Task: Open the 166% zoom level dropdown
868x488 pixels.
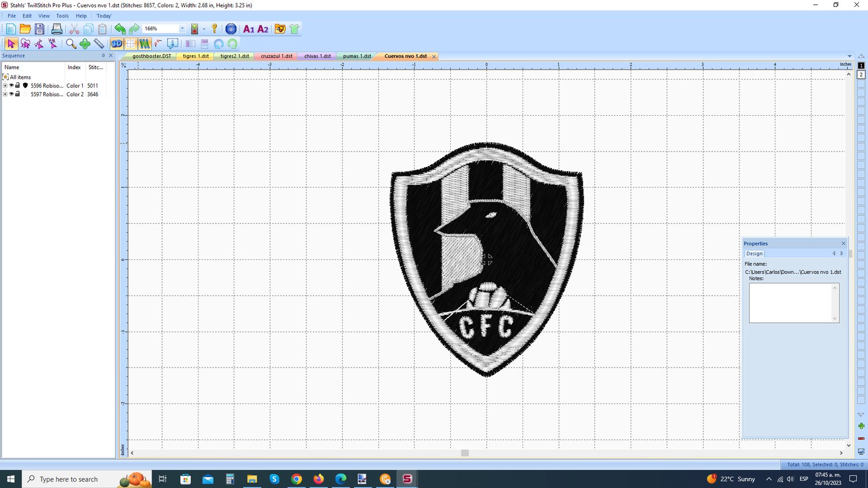Action: click(182, 29)
